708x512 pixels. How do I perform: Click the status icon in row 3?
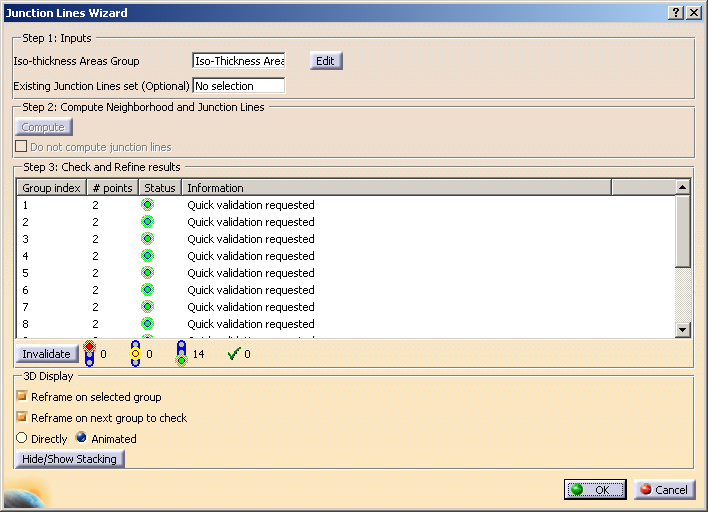[x=148, y=239]
